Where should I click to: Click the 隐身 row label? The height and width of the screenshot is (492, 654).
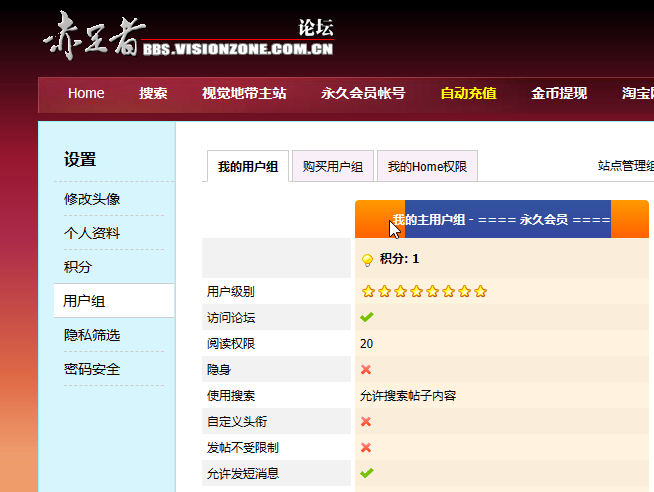[219, 369]
